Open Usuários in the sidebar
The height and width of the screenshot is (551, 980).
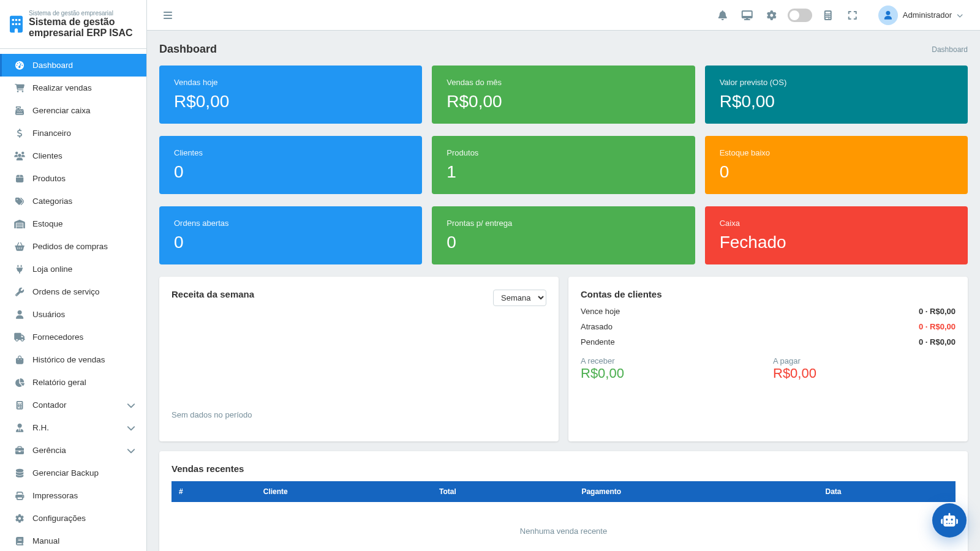coord(73,314)
